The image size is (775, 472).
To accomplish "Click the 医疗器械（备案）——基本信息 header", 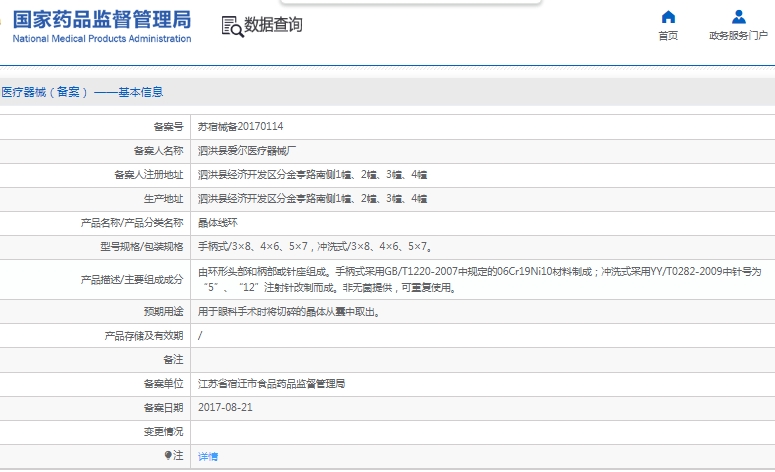I will (82, 92).
